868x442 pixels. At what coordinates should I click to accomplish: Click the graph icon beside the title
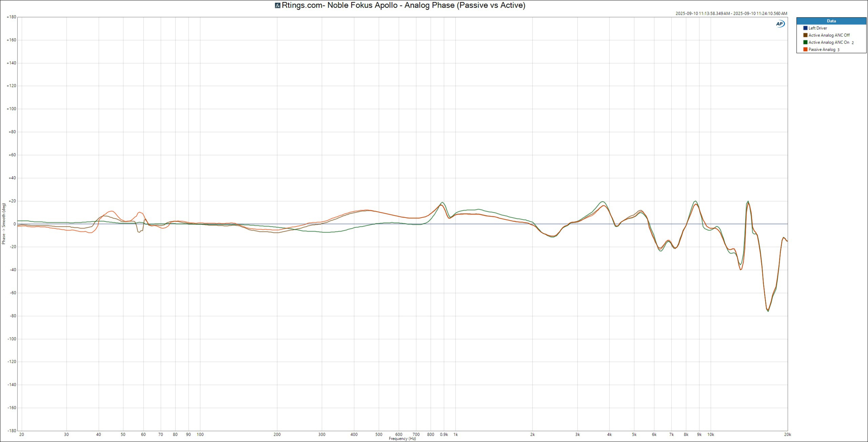[x=278, y=5]
